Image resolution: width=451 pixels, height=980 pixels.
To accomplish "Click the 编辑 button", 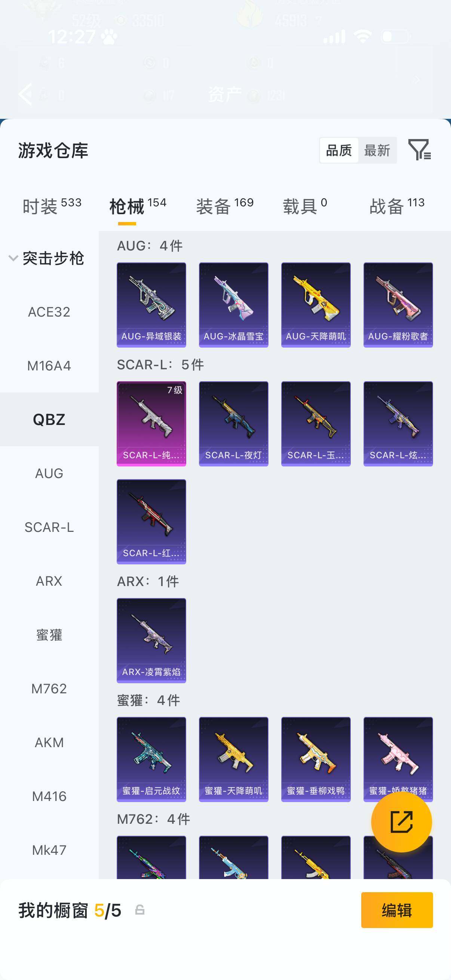I will click(x=397, y=910).
